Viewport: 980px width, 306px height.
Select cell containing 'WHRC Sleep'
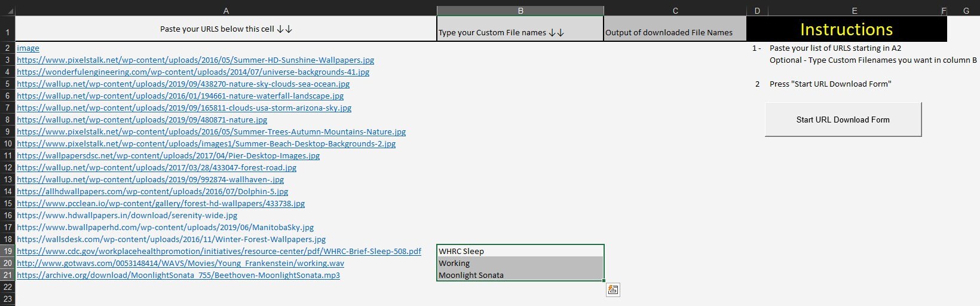520,251
